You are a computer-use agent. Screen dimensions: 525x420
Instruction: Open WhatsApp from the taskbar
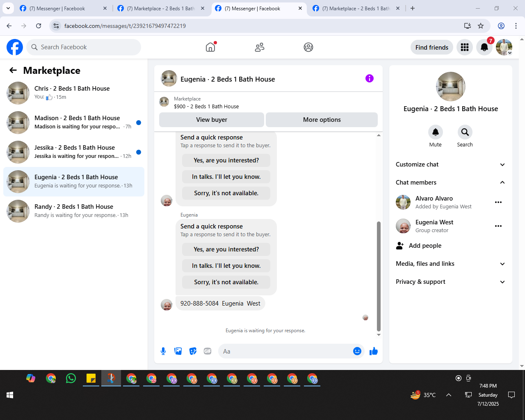[x=71, y=378]
